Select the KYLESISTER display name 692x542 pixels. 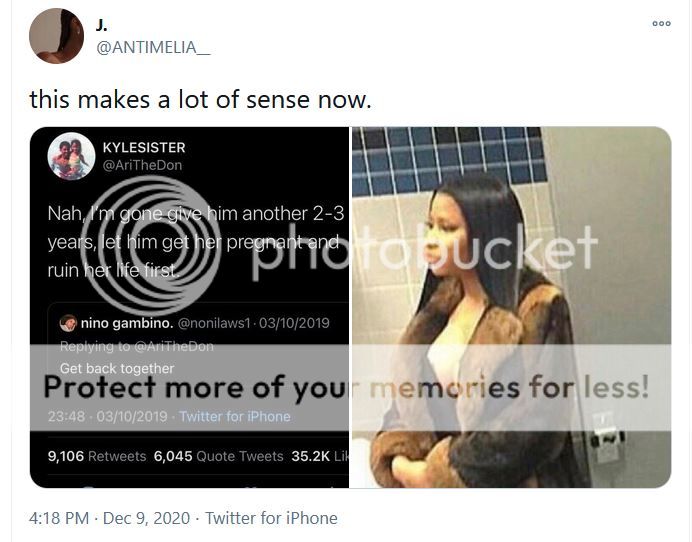pos(144,147)
